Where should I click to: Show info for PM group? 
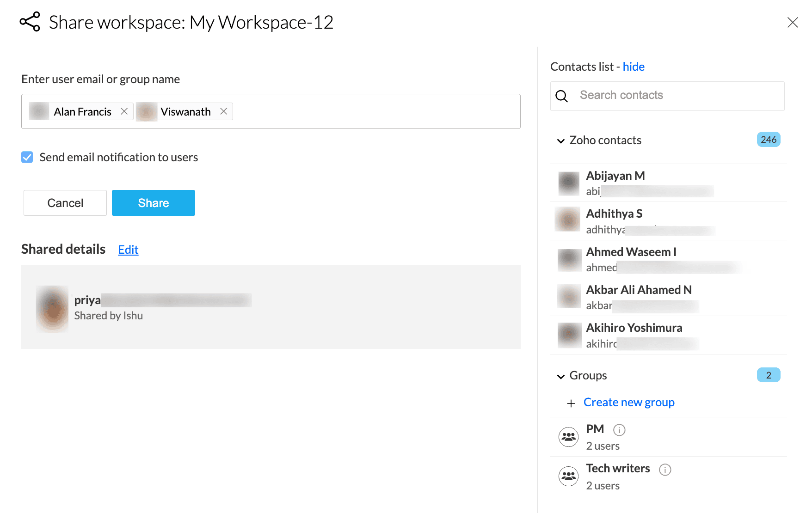(x=619, y=430)
